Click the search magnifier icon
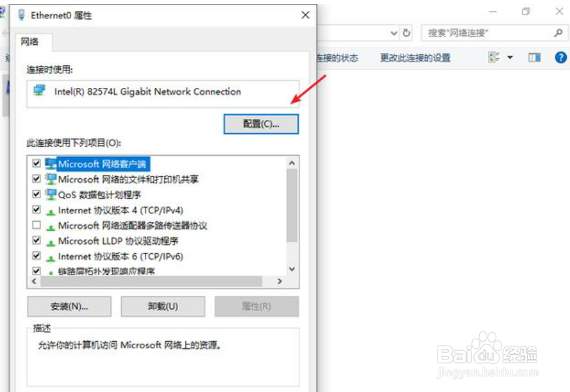The height and width of the screenshot is (392, 570). point(558,33)
